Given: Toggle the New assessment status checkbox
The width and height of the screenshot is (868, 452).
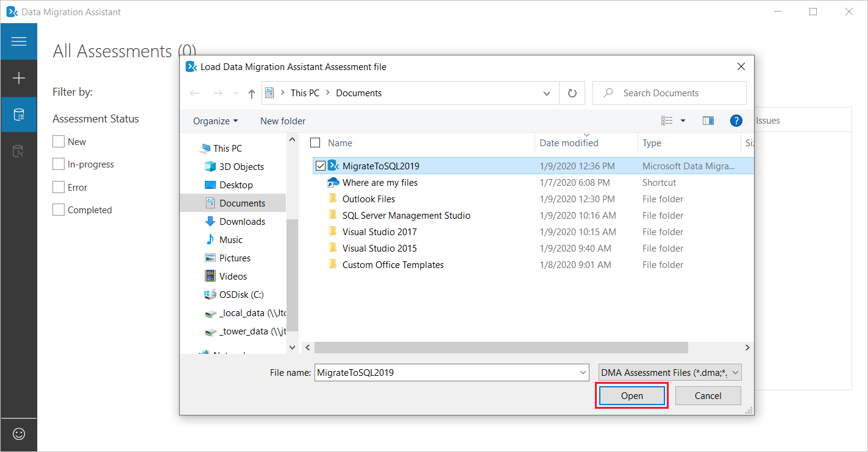Looking at the screenshot, I should coord(59,141).
